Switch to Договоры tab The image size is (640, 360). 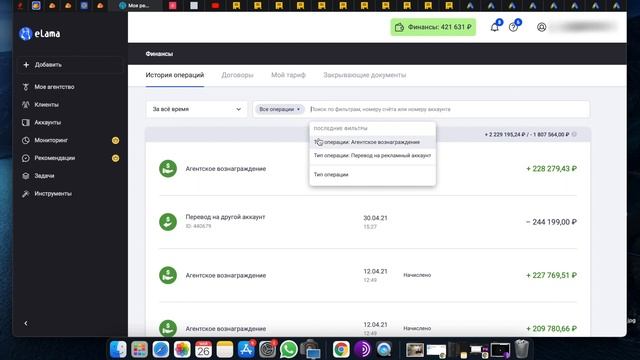[x=238, y=75]
